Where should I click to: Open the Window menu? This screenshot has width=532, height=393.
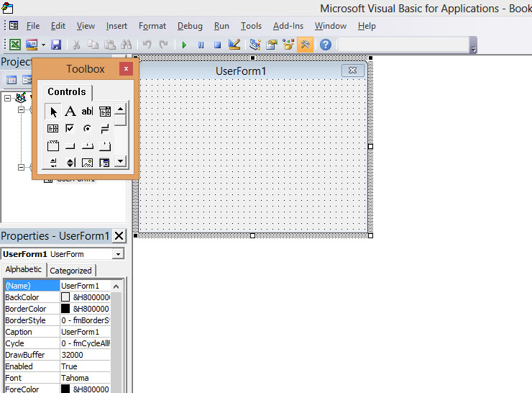tap(331, 26)
